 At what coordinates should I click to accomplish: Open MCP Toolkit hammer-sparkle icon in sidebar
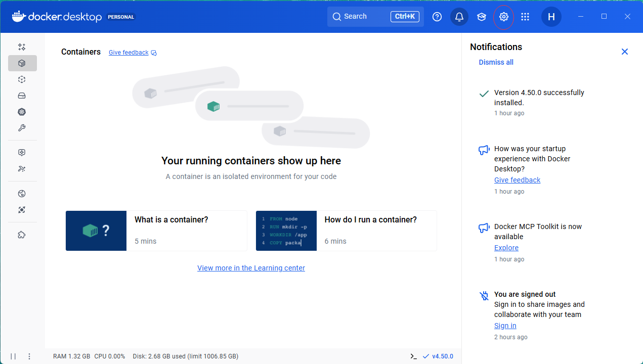[x=22, y=169]
